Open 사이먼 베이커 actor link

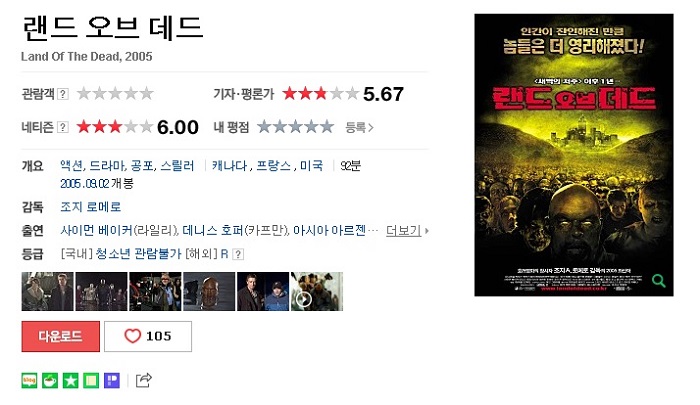tap(96, 230)
